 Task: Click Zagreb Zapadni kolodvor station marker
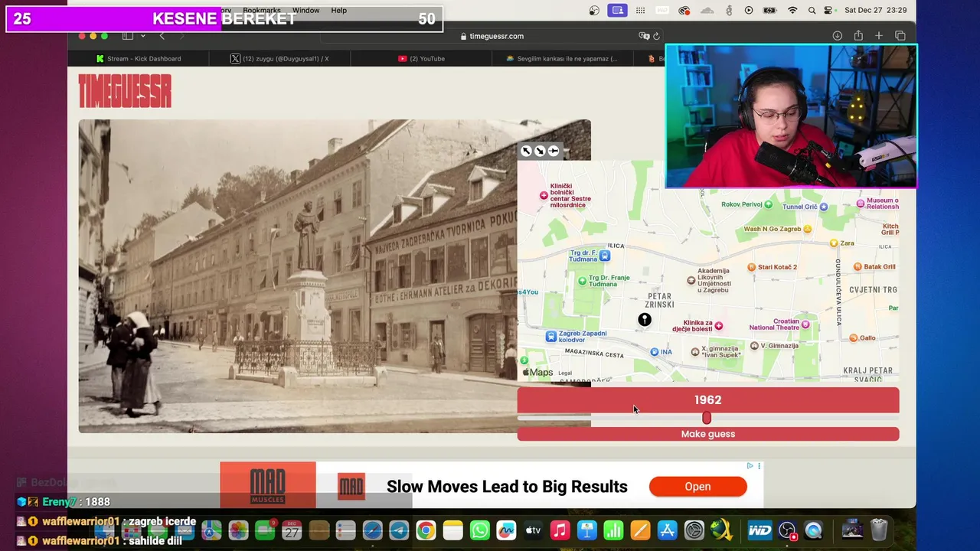pyautogui.click(x=550, y=337)
